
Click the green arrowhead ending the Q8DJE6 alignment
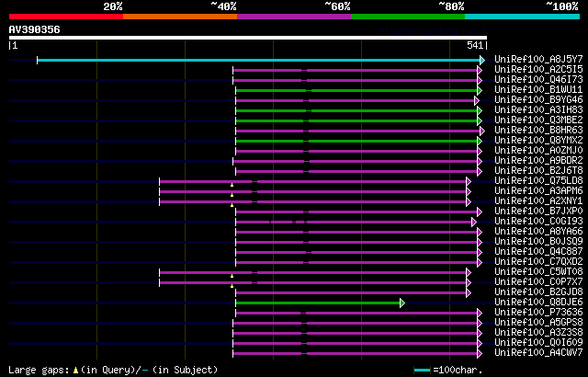pyautogui.click(x=402, y=303)
